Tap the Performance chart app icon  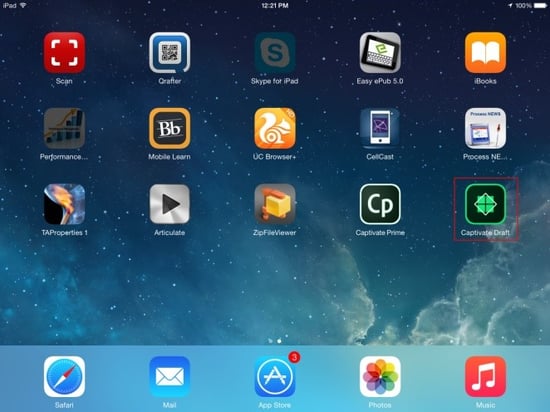64,128
